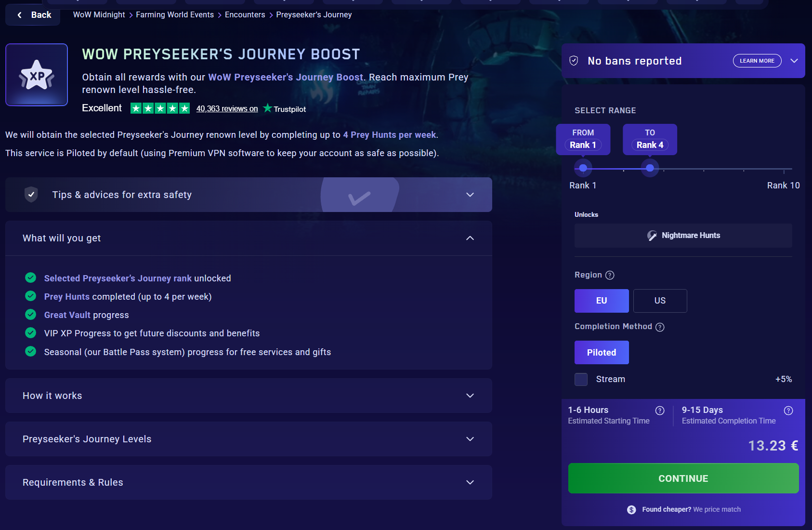Open the Prey Hunts link in rewards list
Screen dimensions: 812x530
click(67, 297)
